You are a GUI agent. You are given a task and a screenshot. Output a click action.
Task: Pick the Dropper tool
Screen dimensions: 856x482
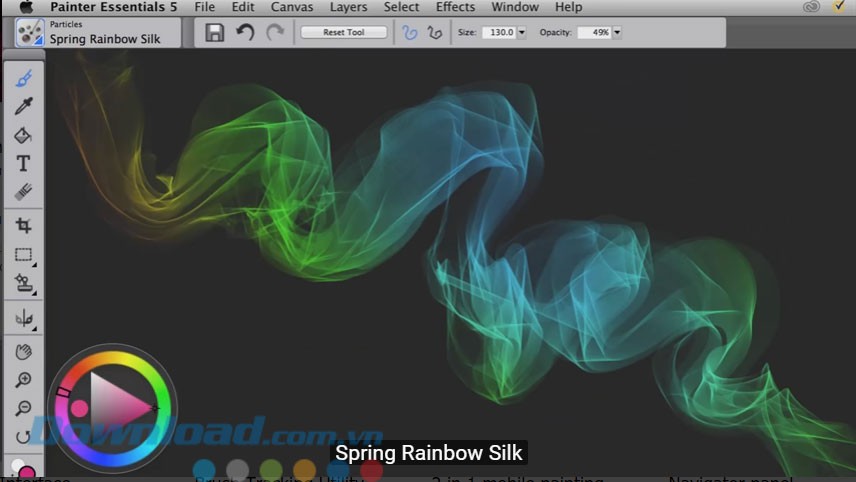coord(23,106)
